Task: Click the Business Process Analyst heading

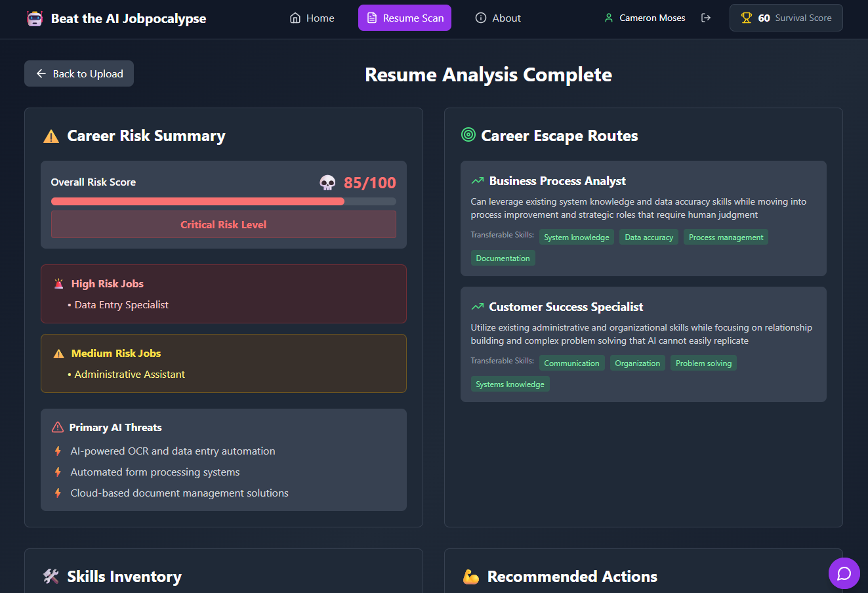Action: tap(558, 181)
